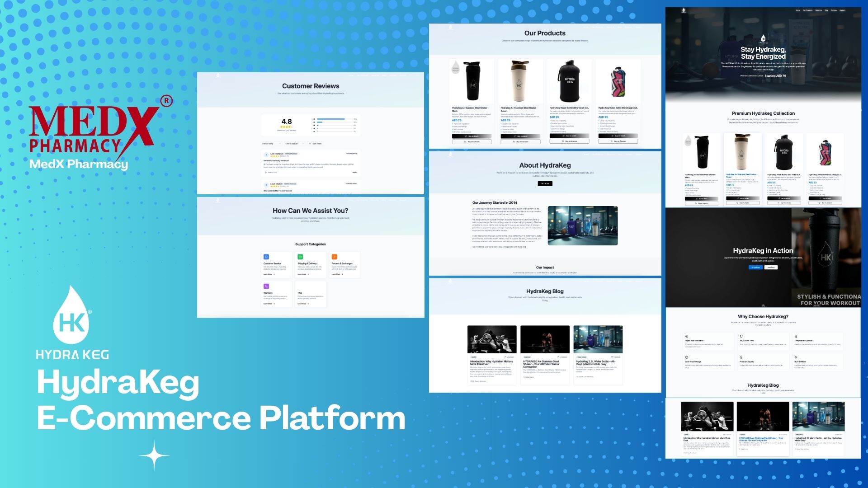Click the purple Warranty phone icon

click(266, 286)
